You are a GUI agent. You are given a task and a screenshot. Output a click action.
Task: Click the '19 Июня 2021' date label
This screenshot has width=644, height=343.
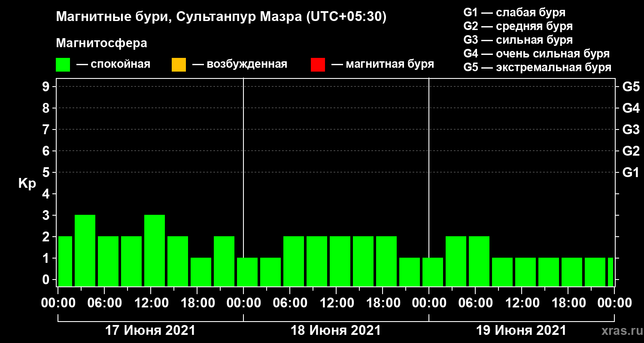tap(521, 331)
